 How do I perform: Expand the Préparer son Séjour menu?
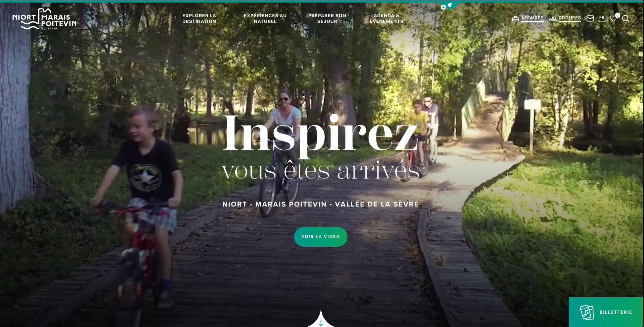pos(327,19)
